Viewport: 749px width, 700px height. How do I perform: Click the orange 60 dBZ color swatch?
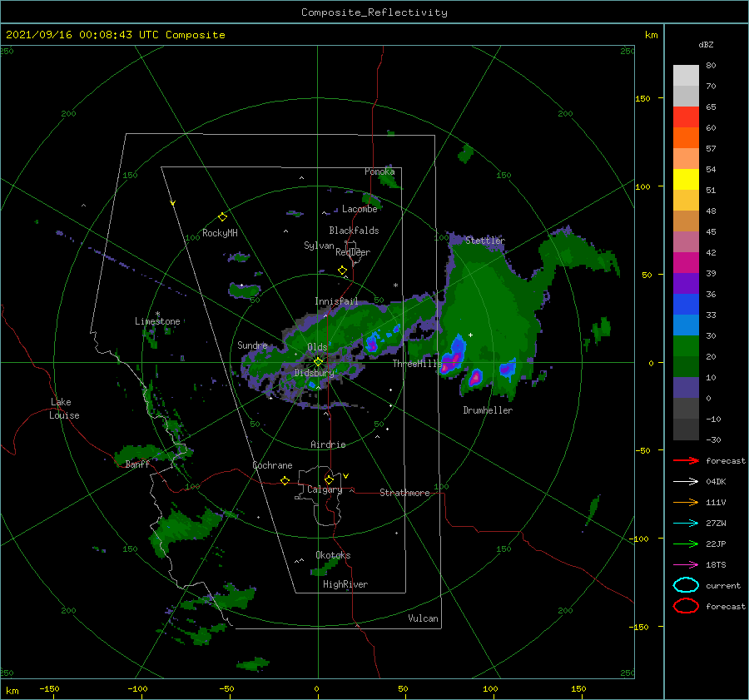coord(686,137)
